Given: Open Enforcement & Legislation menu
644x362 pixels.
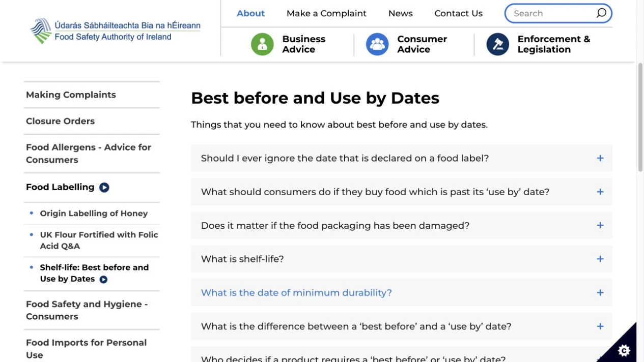Looking at the screenshot, I should (x=553, y=44).
